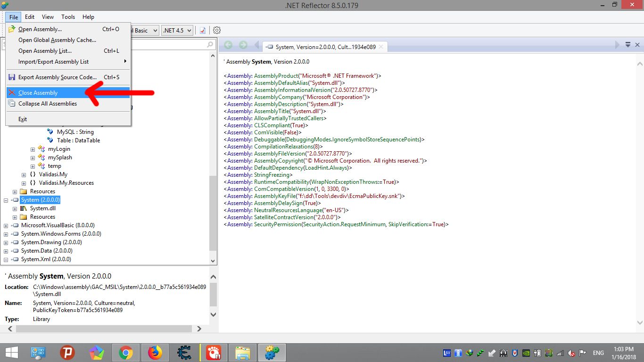Open the Tools menu

pyautogui.click(x=68, y=17)
